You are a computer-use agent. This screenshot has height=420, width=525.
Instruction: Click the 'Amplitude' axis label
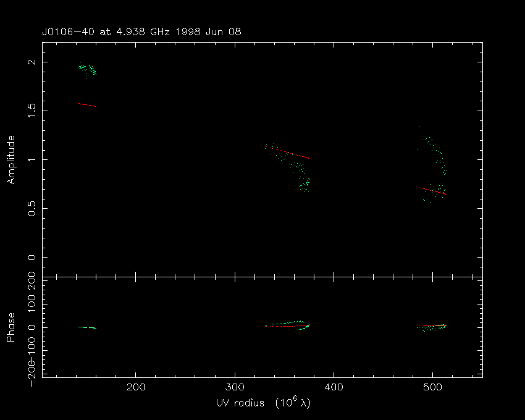pos(11,160)
